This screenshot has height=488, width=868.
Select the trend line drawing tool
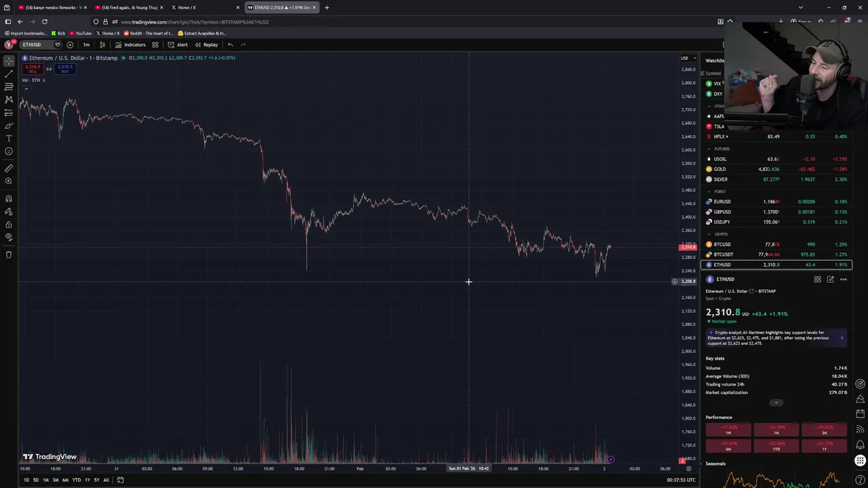tap(9, 73)
